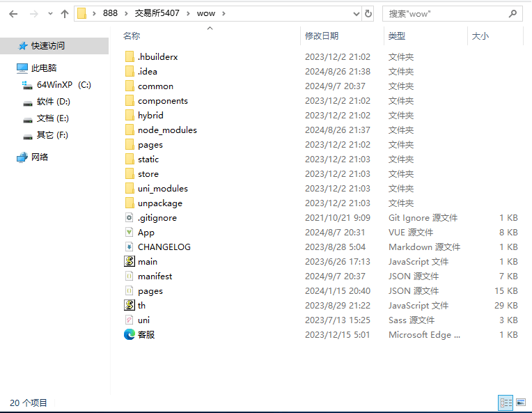Select the node_modules folder icon

tap(130, 130)
